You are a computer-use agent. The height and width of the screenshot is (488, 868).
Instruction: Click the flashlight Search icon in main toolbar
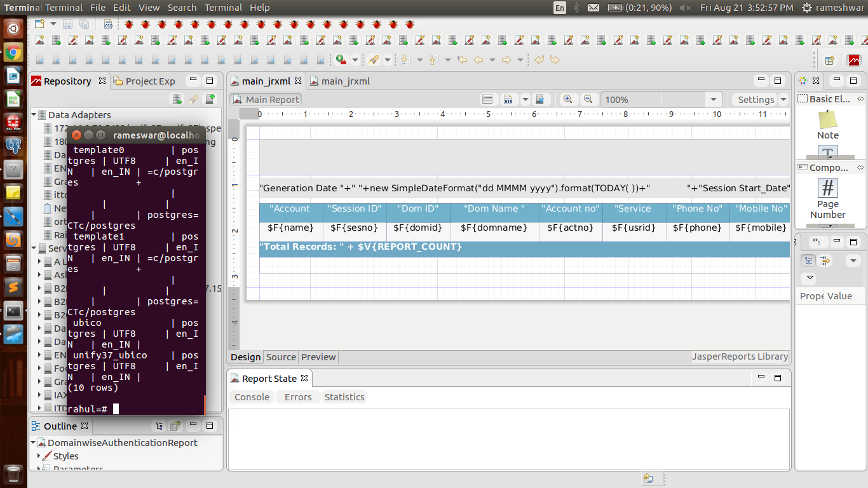(374, 60)
